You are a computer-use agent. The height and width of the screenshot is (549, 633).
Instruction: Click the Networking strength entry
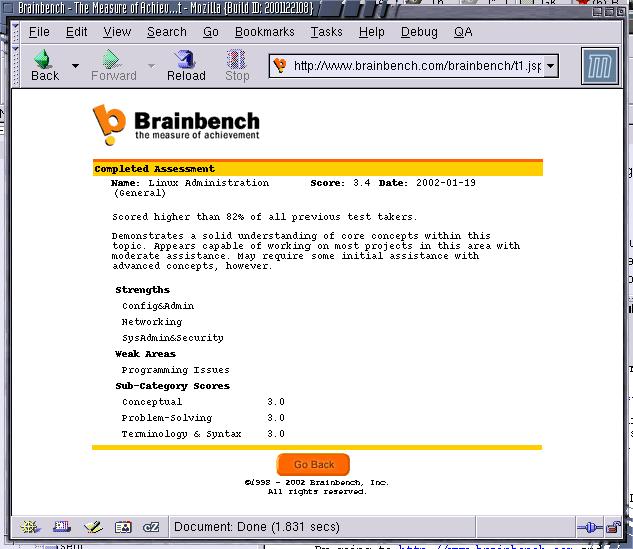pyautogui.click(x=152, y=322)
